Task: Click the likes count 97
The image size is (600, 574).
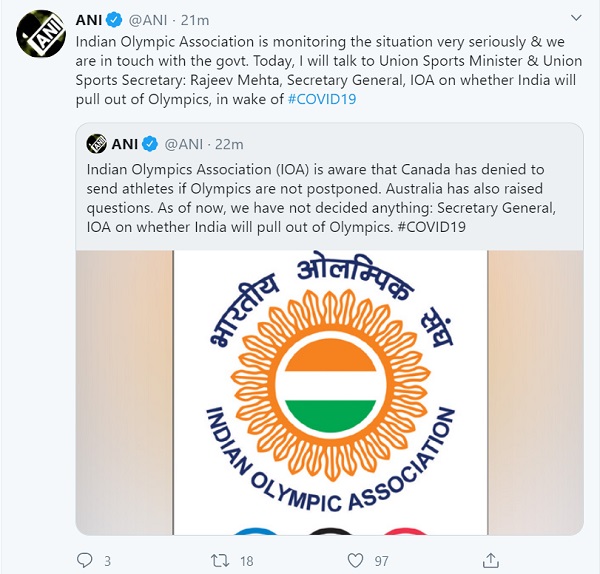Action: tap(382, 561)
